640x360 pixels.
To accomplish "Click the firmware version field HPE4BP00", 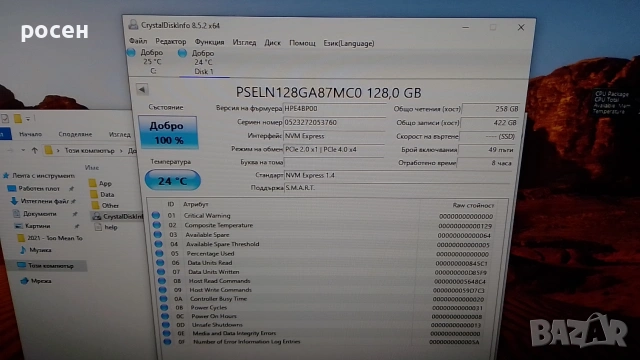I will (334, 109).
